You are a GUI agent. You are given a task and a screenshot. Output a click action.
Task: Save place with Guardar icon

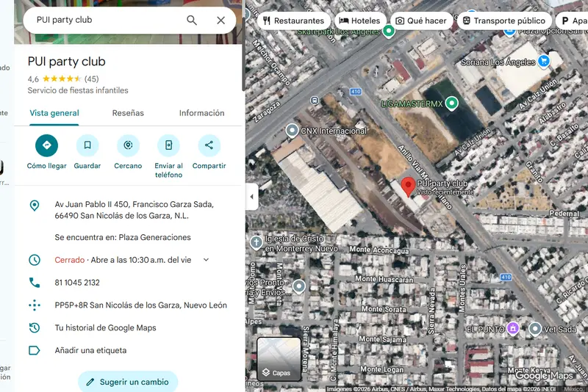pyautogui.click(x=87, y=145)
